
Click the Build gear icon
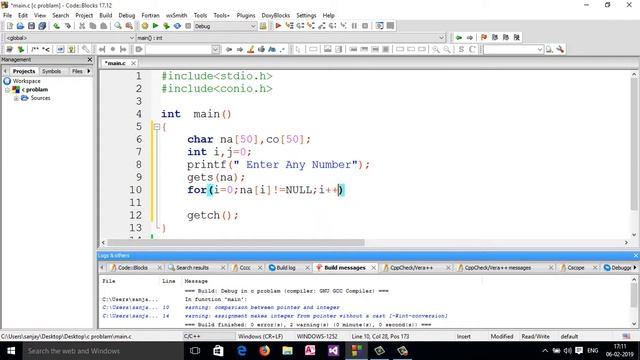(144, 26)
